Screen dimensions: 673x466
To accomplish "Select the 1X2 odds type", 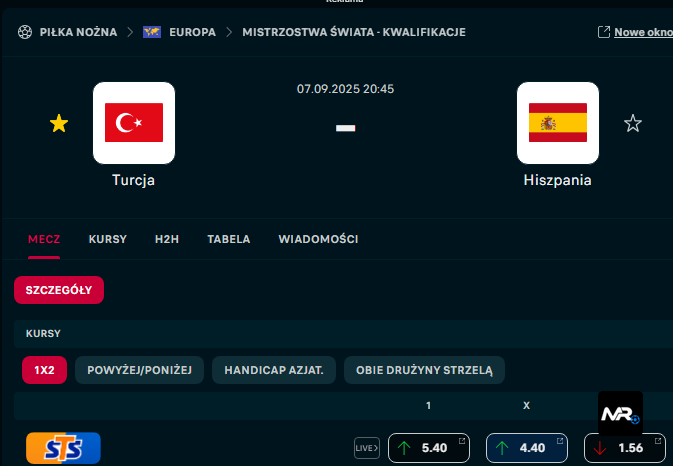I will [x=44, y=370].
